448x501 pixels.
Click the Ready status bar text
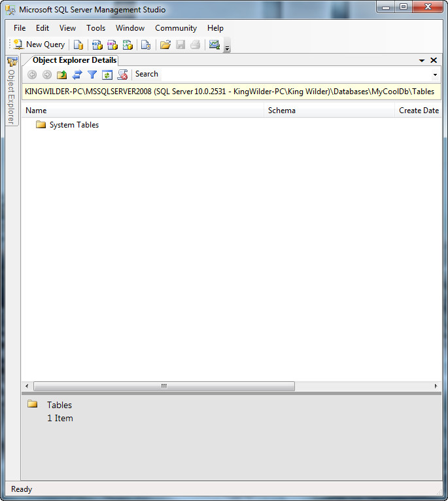(22, 489)
